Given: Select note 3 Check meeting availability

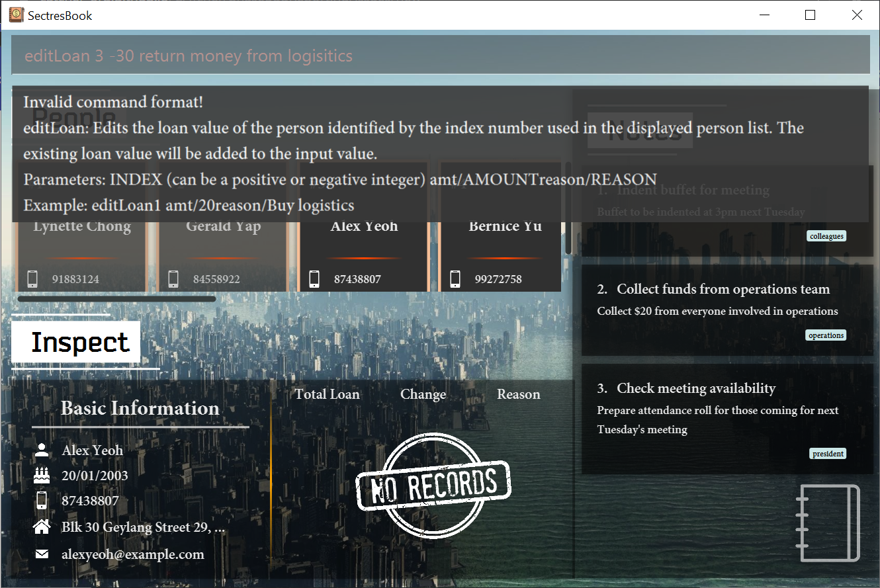Looking at the screenshot, I should pos(727,419).
